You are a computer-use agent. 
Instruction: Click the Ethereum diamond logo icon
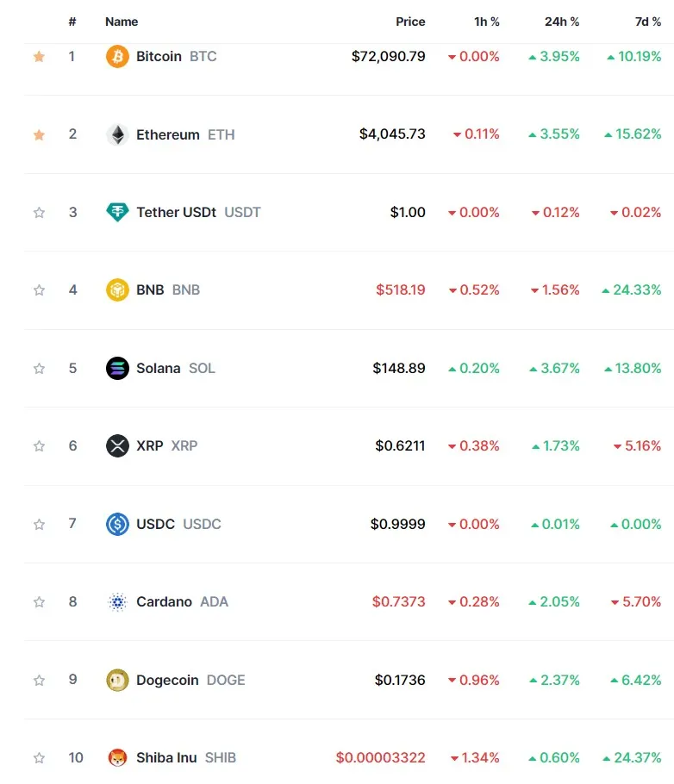(x=117, y=134)
